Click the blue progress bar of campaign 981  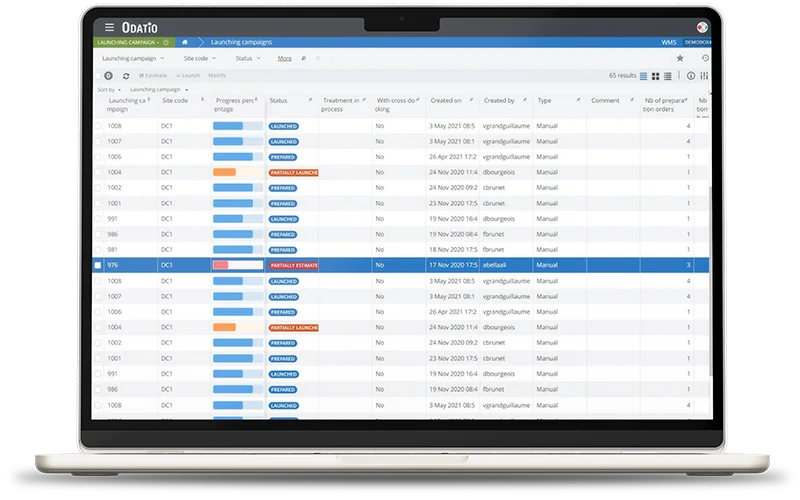click(238, 250)
